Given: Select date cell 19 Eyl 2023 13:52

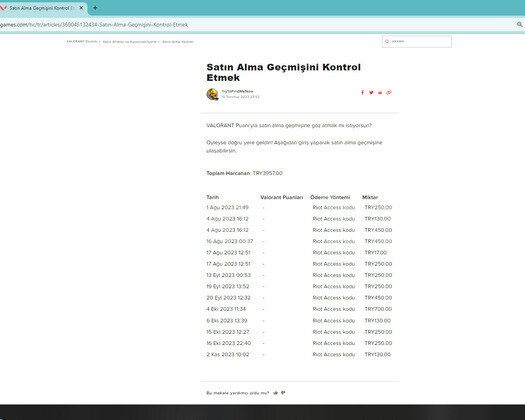Looking at the screenshot, I should 228,286.
